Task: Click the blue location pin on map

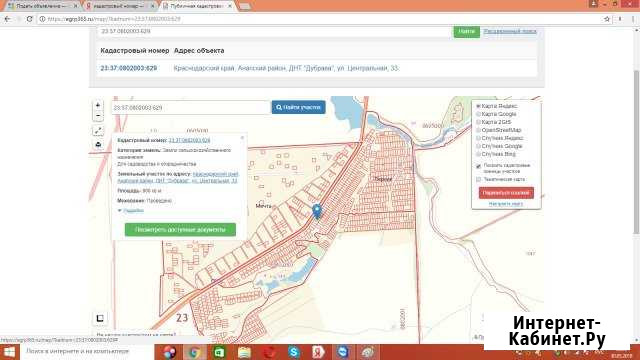Action: 317,211
